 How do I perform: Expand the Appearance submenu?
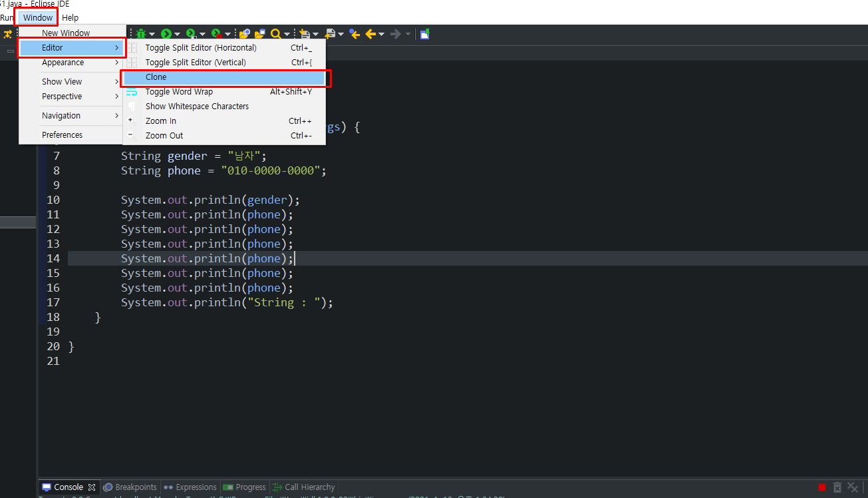[72, 63]
